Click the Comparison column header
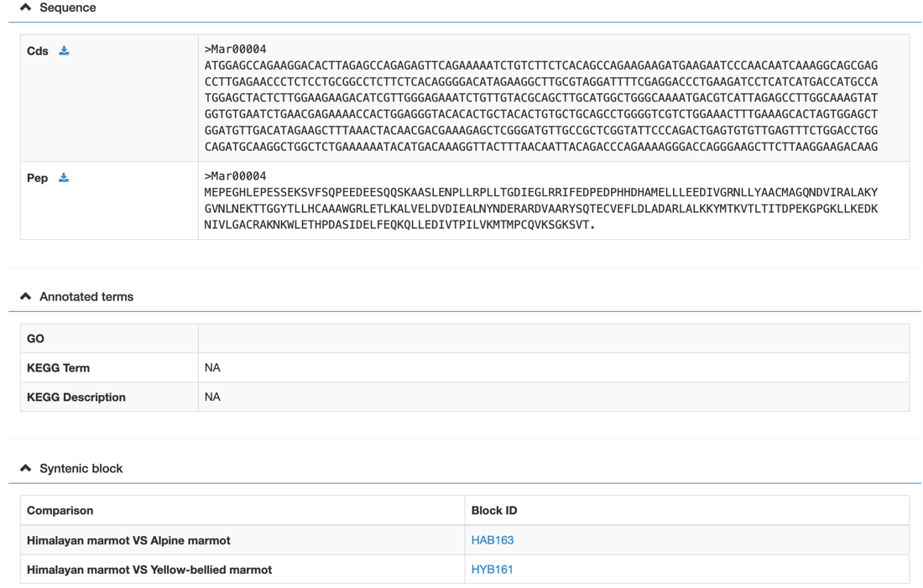The width and height of the screenshot is (923, 588). click(x=60, y=511)
